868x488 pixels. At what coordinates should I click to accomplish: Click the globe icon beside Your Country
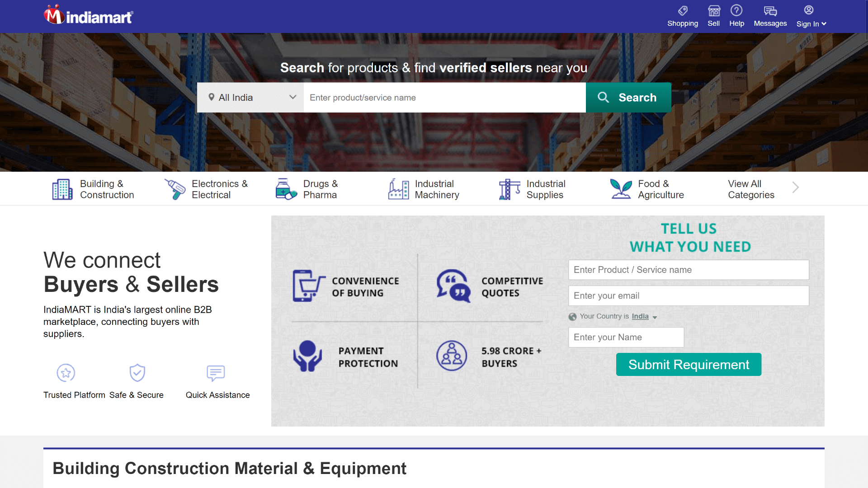coord(572,317)
